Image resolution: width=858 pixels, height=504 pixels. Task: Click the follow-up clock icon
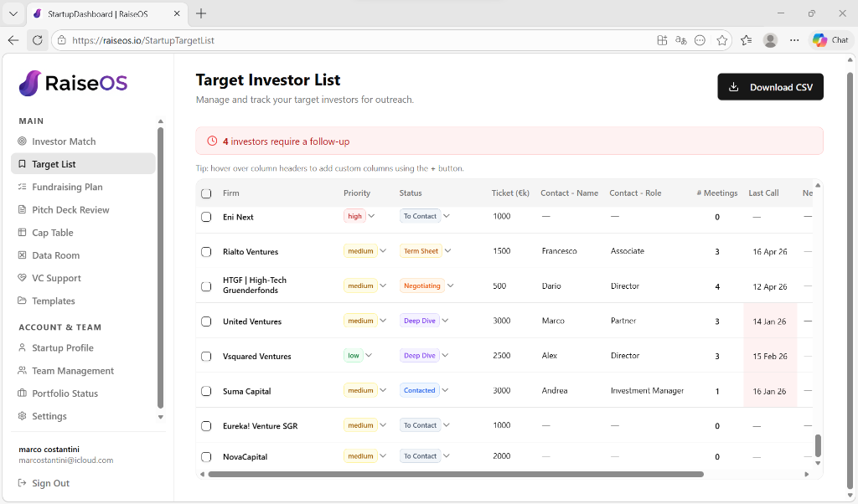pyautogui.click(x=212, y=141)
